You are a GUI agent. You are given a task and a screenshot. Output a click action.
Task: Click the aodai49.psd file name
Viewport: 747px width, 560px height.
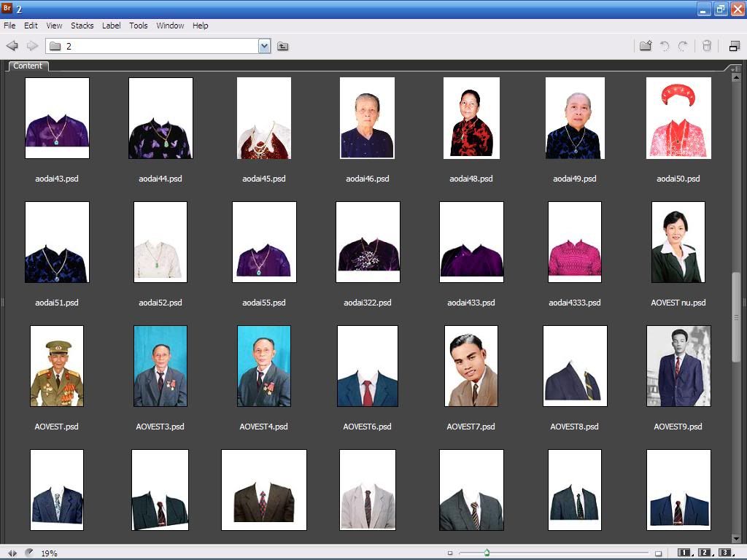[575, 179]
